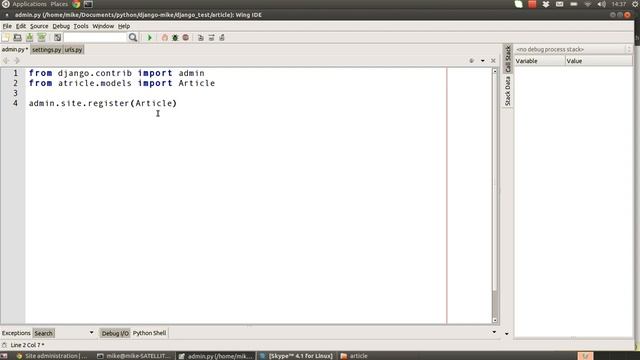Open the Applications menu in top panel
Screen dimensions: 640x360
click(29, 4)
